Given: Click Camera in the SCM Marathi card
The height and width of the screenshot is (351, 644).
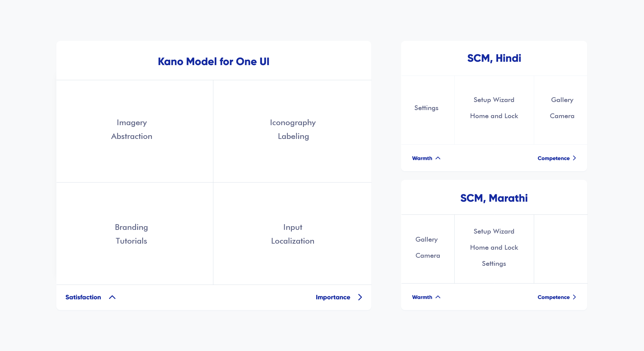Looking at the screenshot, I should click(428, 255).
